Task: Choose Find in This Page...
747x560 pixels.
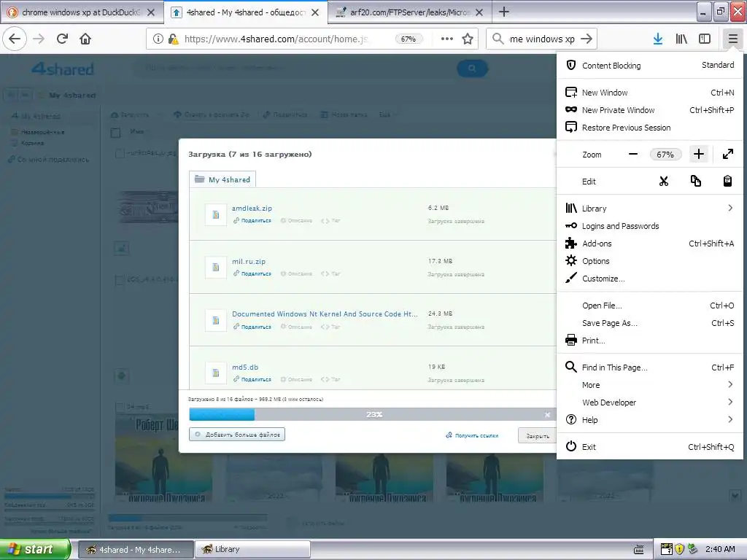Action: pos(650,367)
